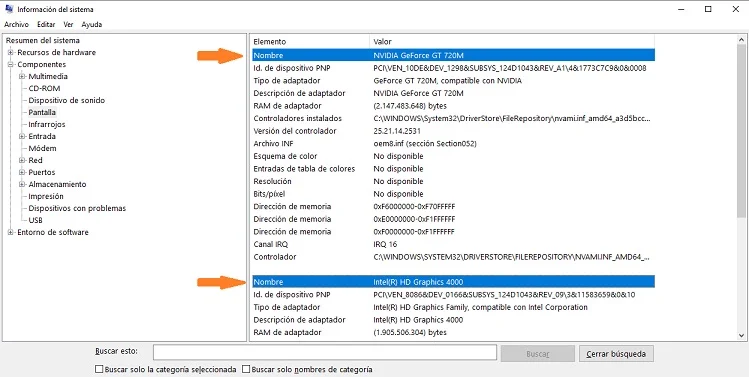749x377 pixels.
Task: Select Resumen del sistema in the tree
Action: point(43,41)
